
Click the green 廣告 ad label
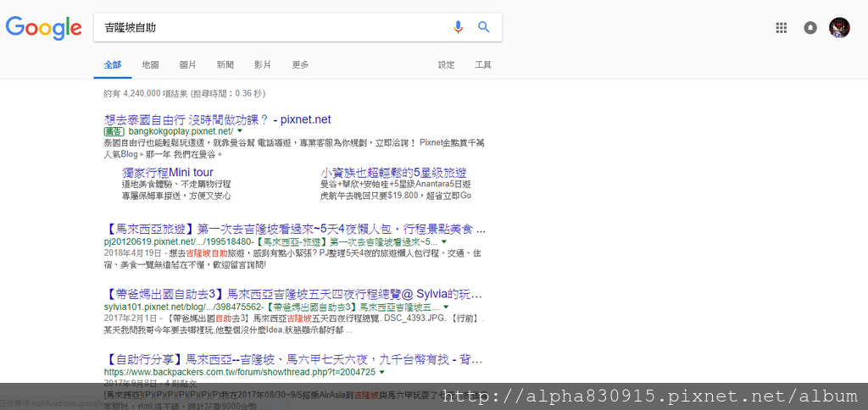[114, 131]
